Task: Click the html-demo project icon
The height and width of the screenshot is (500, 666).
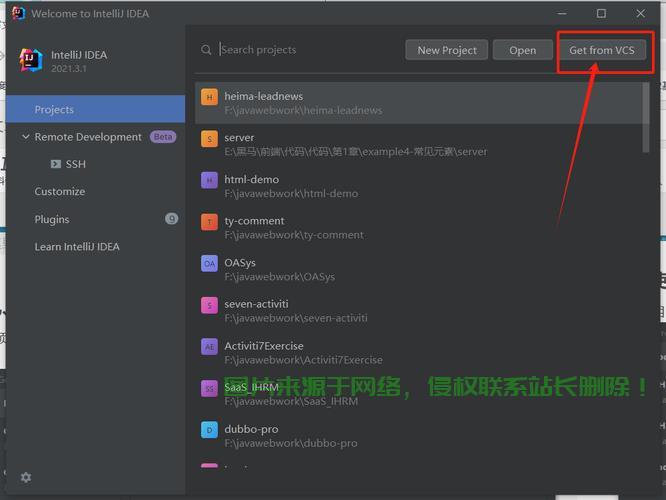Action: 209,181
